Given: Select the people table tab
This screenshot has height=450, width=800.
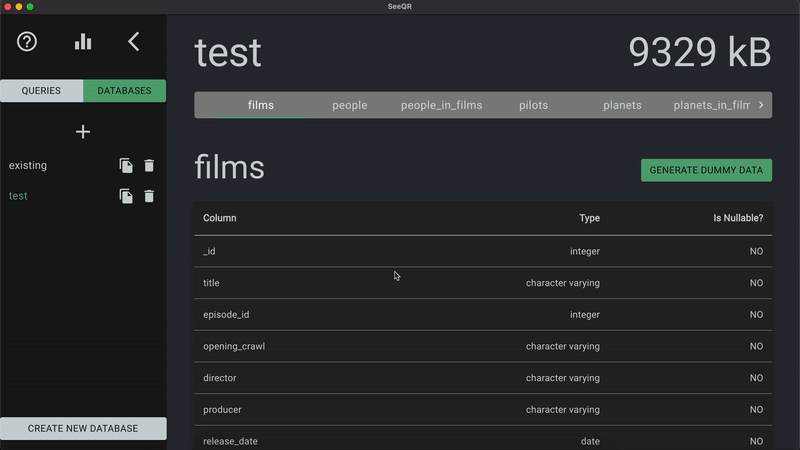Looking at the screenshot, I should pyautogui.click(x=350, y=105).
